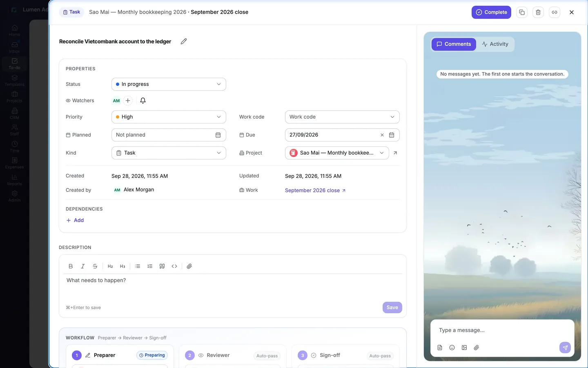
Task: Click the pencil icon to edit task title
Action: [x=184, y=41]
